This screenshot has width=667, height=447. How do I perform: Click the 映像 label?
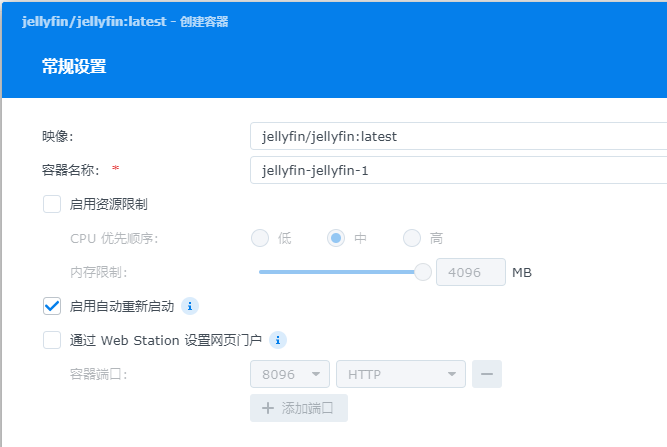click(57, 136)
